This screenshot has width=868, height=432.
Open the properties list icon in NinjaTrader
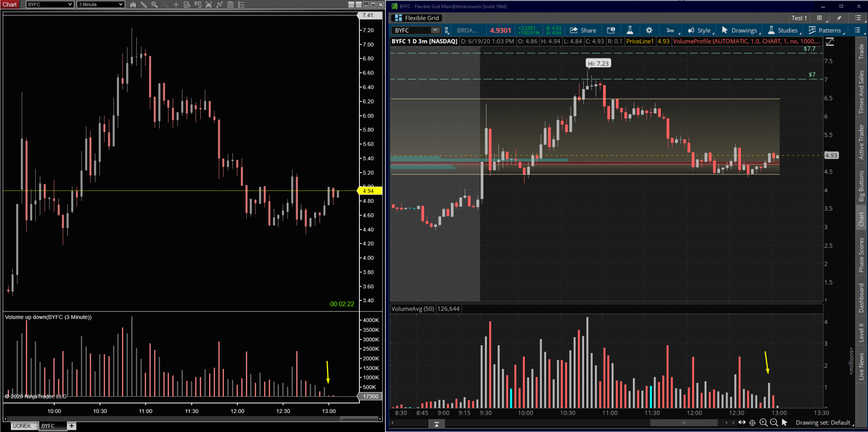[241, 5]
